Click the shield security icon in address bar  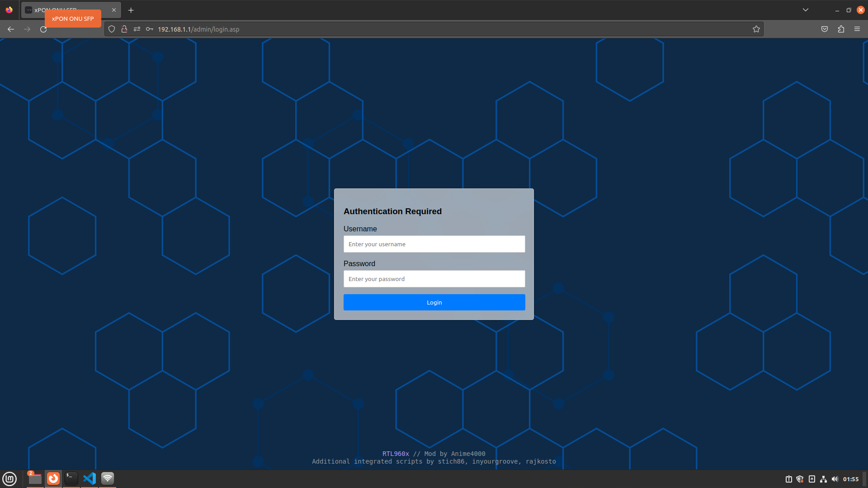click(112, 28)
